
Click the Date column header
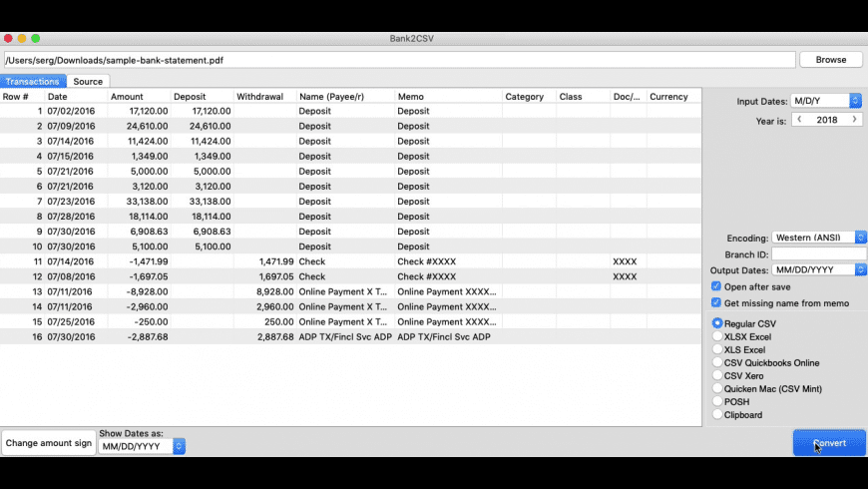[x=77, y=97]
